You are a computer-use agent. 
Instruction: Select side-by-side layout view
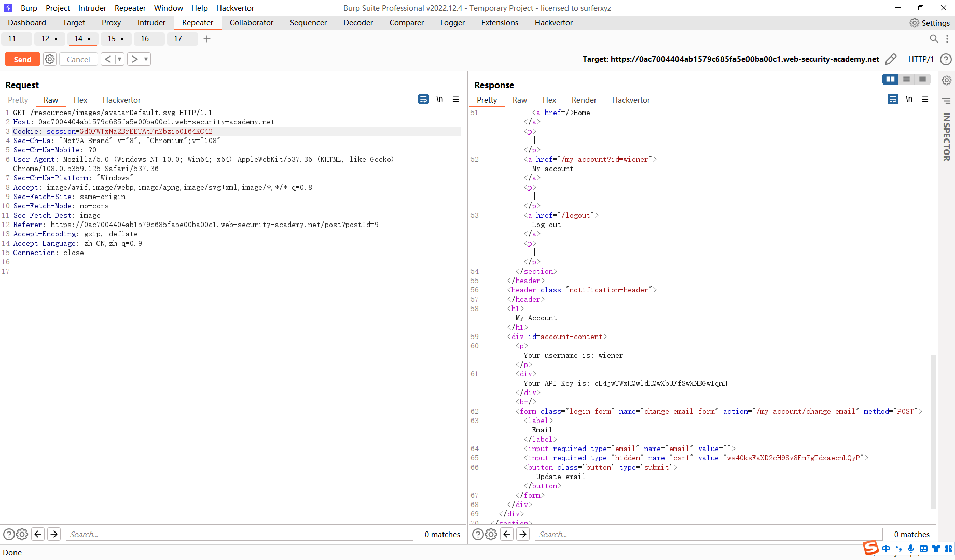pyautogui.click(x=890, y=79)
